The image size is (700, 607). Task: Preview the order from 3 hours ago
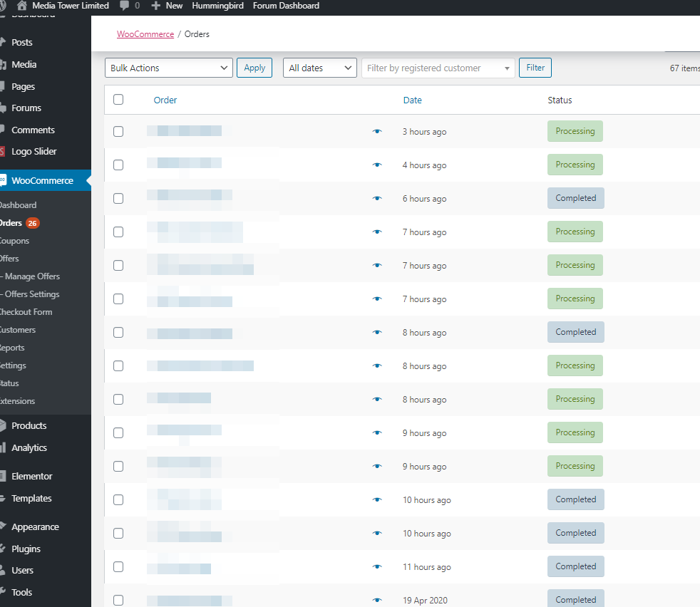[377, 132]
